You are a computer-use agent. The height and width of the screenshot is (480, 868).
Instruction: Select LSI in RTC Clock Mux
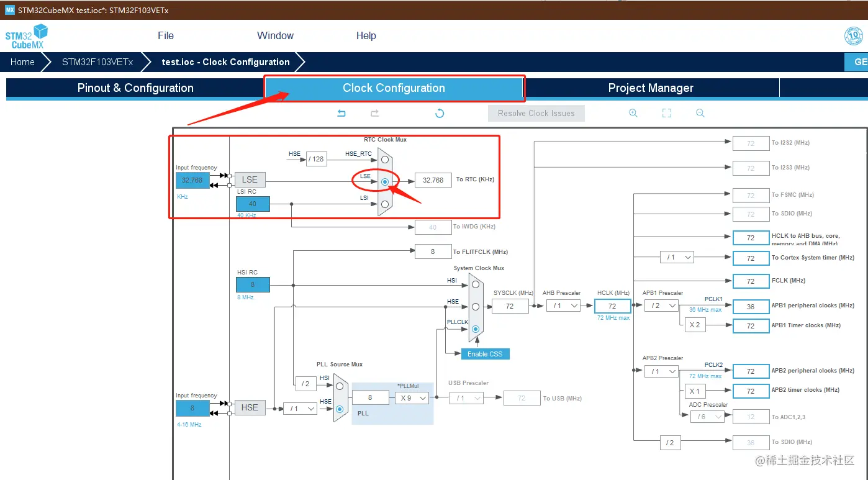point(385,204)
